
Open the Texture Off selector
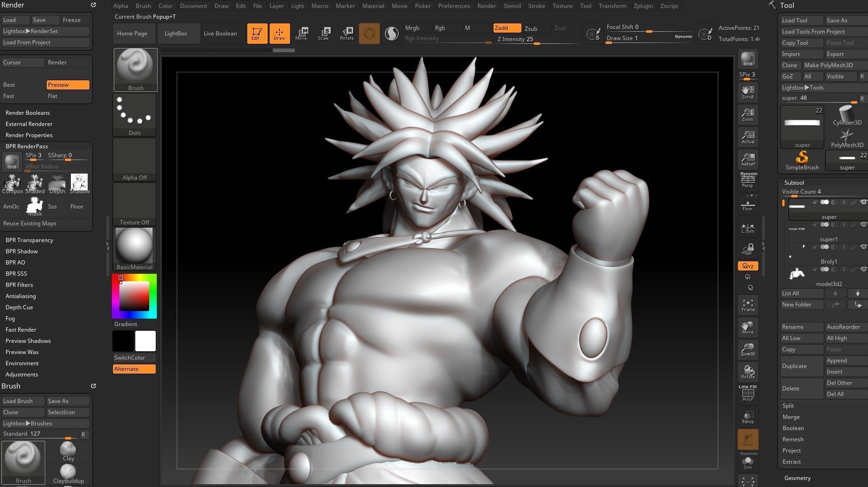point(134,204)
